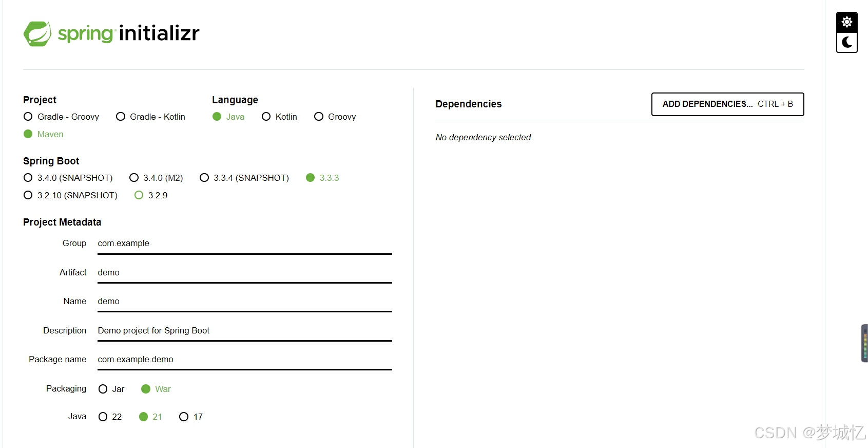Screen dimensions: 868x448
Task: Set packaging to War
Action: (156, 389)
